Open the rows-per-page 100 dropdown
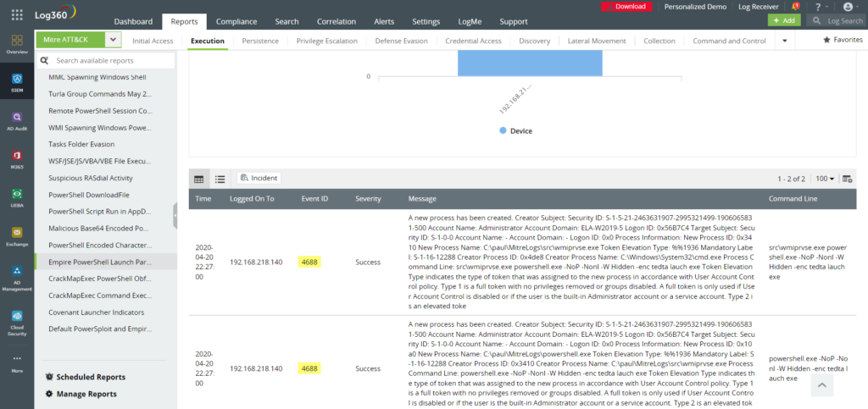The width and height of the screenshot is (868, 409). coord(825,179)
